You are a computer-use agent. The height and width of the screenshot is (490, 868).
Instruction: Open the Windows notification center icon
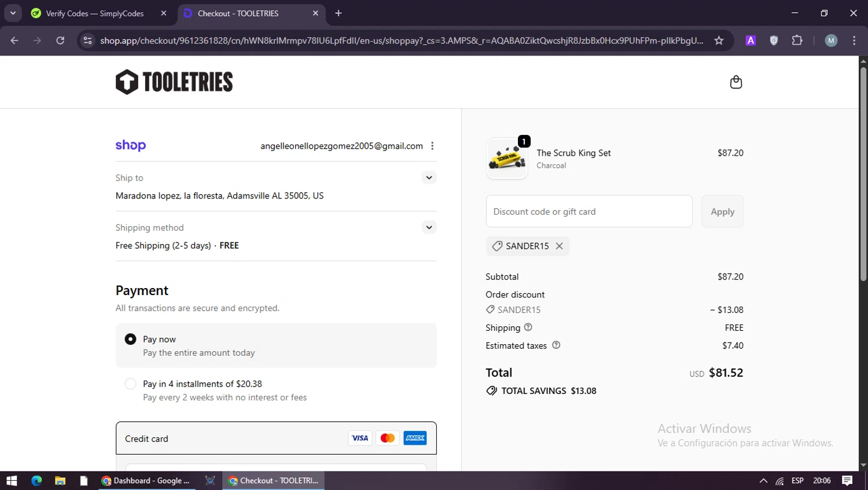coord(847,481)
